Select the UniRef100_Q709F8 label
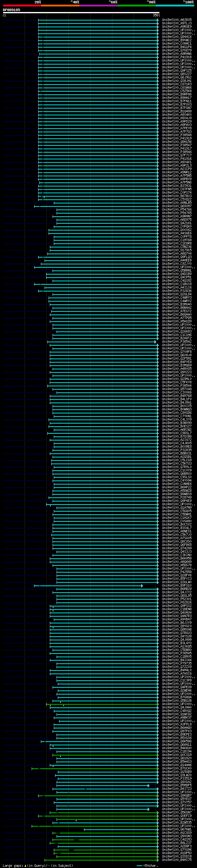The width and height of the screenshot is (197, 868). (176, 351)
